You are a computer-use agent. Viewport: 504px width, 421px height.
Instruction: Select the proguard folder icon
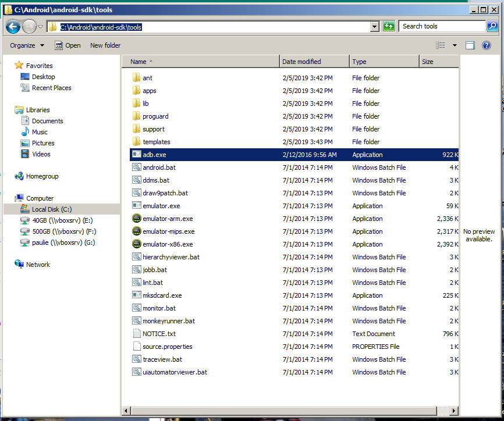pos(136,116)
